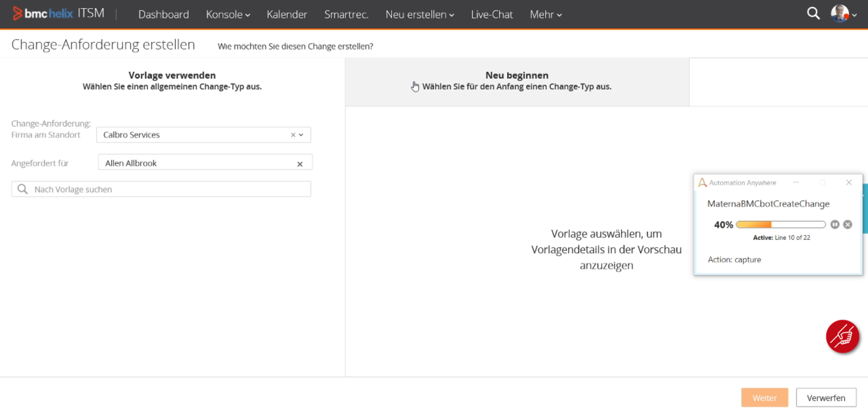Stop the MaternaBMCbotCreateChange bot
868x415 pixels.
point(848,224)
